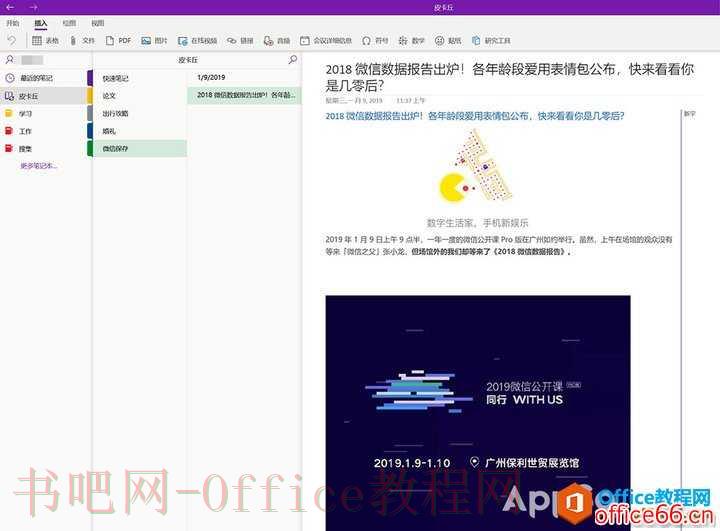This screenshot has width=720, height=531.
Task: Click the large page title heading
Action: (x=510, y=77)
